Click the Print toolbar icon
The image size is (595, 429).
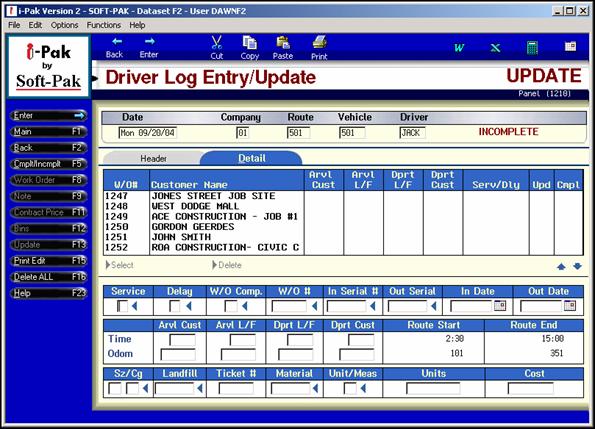coord(320,42)
